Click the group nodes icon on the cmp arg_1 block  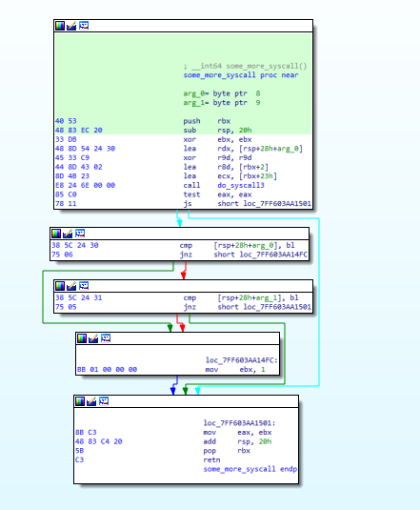[84, 286]
